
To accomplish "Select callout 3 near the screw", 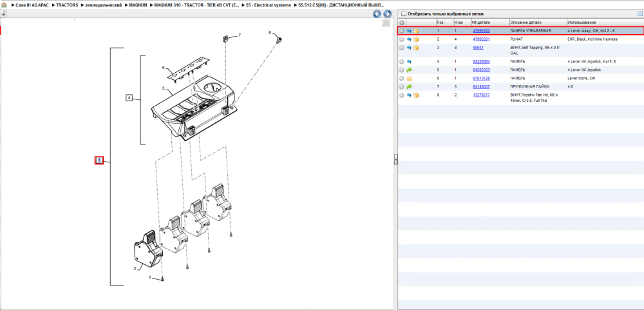I will [x=150, y=278].
